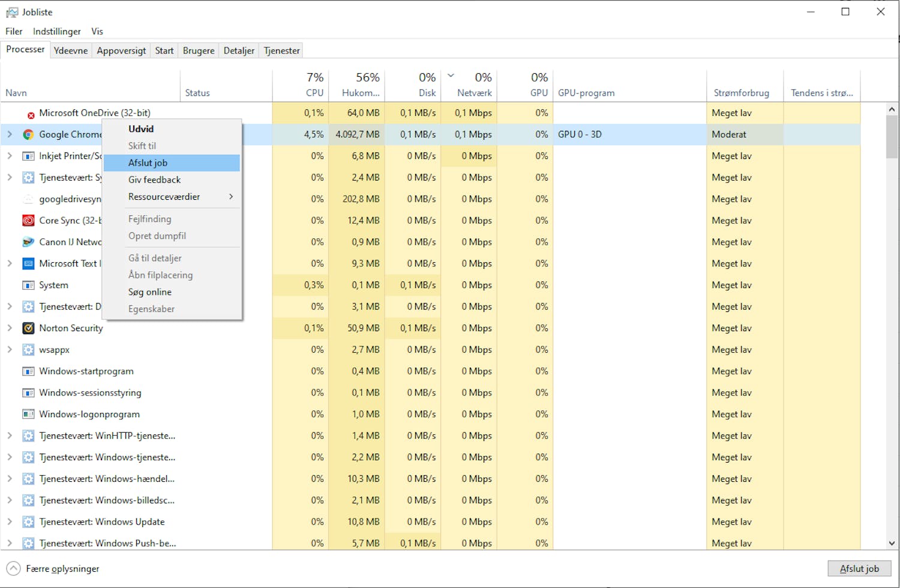Click the Microsoft Text Input icon
Screen dimensions: 900x588
coord(28,263)
